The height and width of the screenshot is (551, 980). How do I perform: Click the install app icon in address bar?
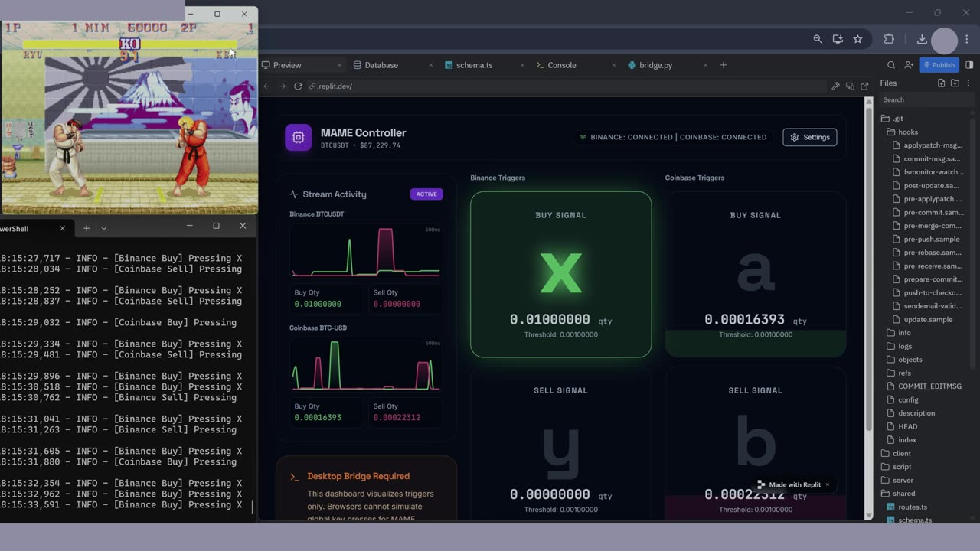point(838,39)
